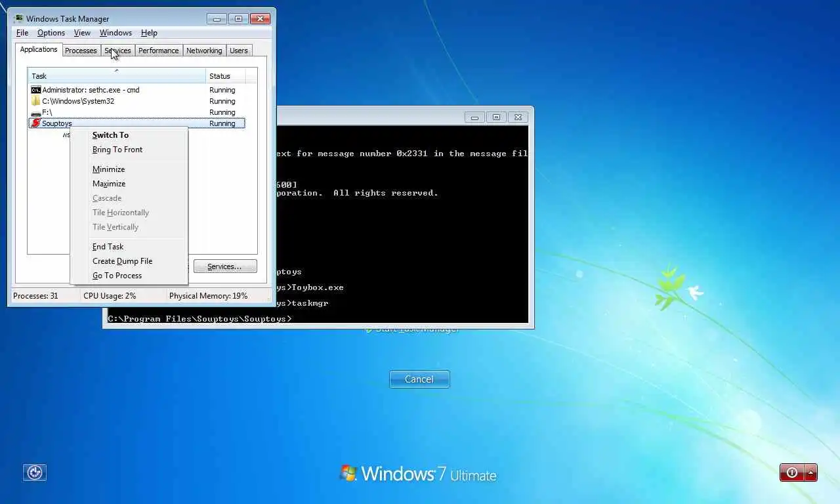Switch to the Users tab
The image size is (840, 504).
pyautogui.click(x=239, y=51)
